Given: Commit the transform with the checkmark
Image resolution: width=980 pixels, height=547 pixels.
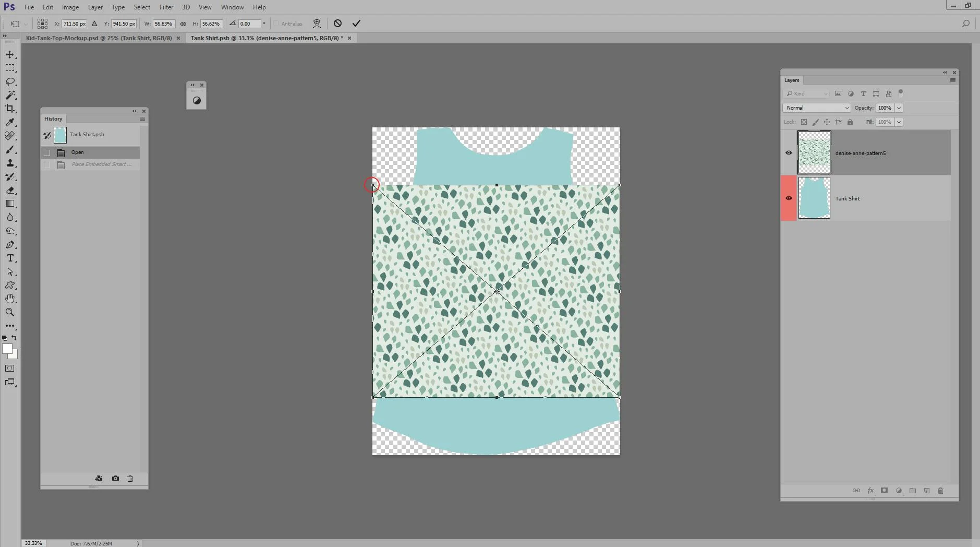Looking at the screenshot, I should [x=356, y=23].
